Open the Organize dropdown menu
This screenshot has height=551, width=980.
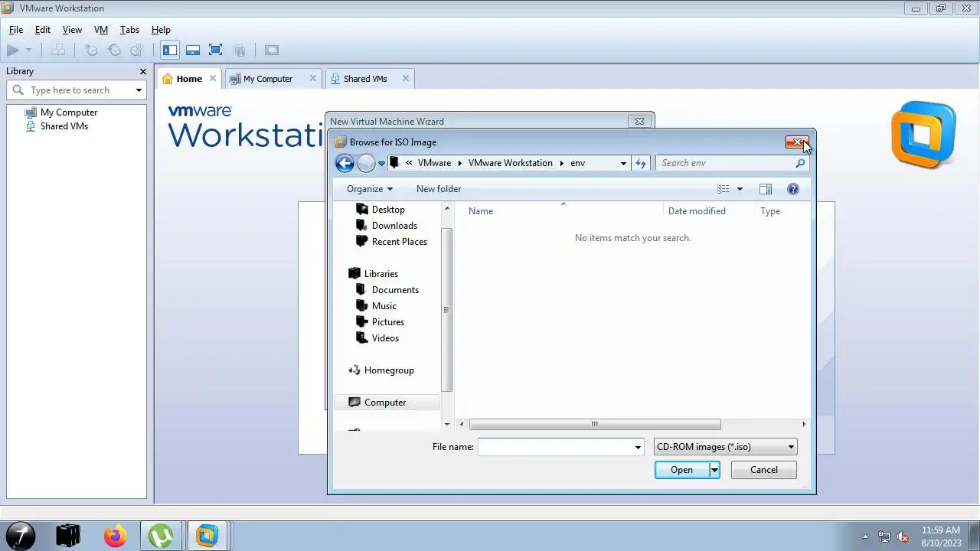(x=370, y=189)
